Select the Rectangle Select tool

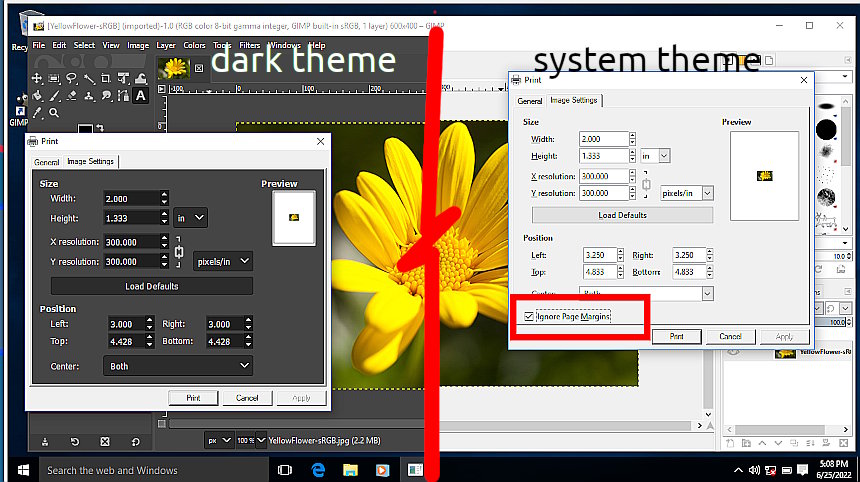coord(54,78)
